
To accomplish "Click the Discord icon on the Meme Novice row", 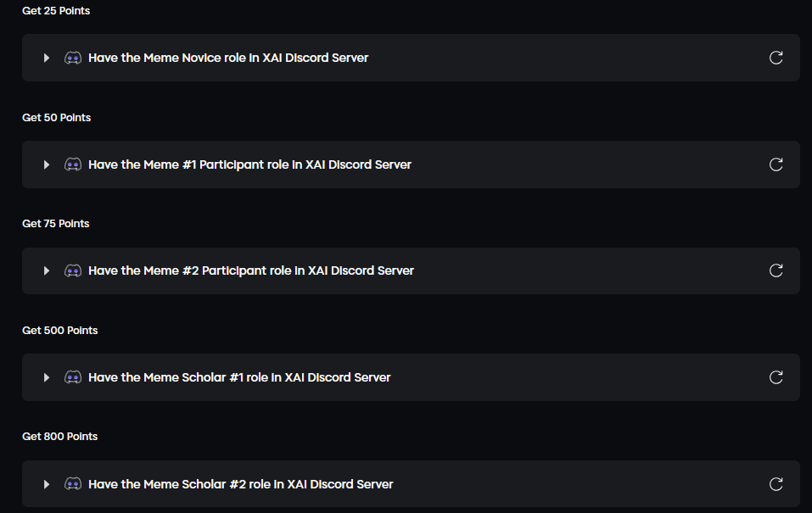I will click(x=73, y=58).
